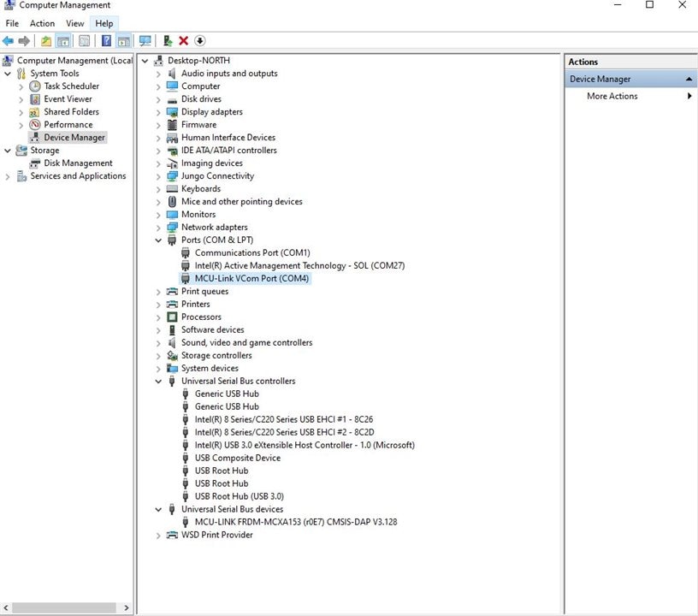Image resolution: width=698 pixels, height=616 pixels.
Task: Click the Keyboards icon
Action: (x=172, y=189)
